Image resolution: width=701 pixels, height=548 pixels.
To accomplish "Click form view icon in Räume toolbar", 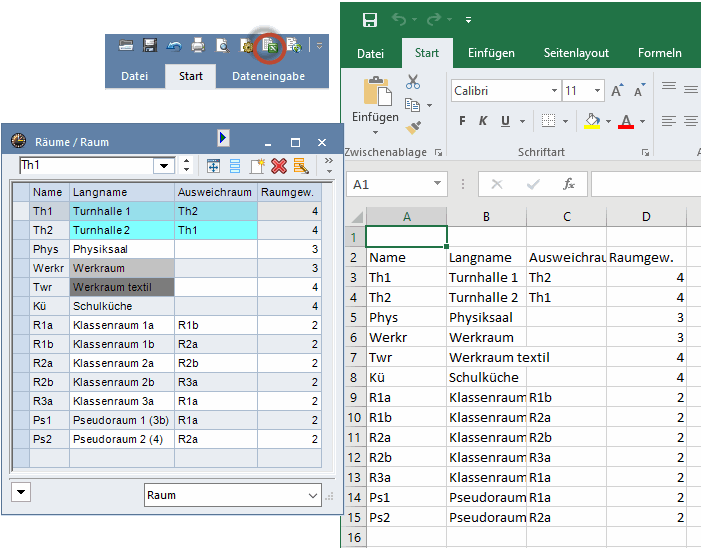I will pyautogui.click(x=235, y=166).
